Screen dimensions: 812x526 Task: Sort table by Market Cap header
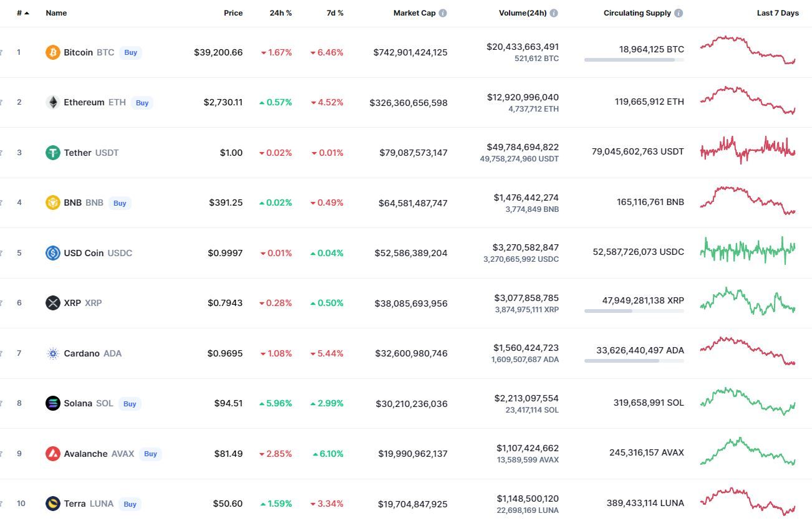point(414,13)
